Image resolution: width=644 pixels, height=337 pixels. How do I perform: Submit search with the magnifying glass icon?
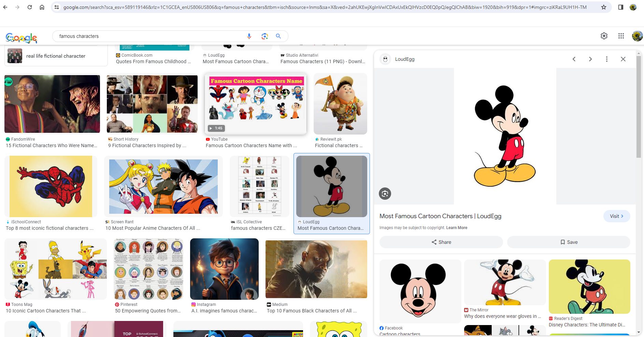tap(278, 36)
